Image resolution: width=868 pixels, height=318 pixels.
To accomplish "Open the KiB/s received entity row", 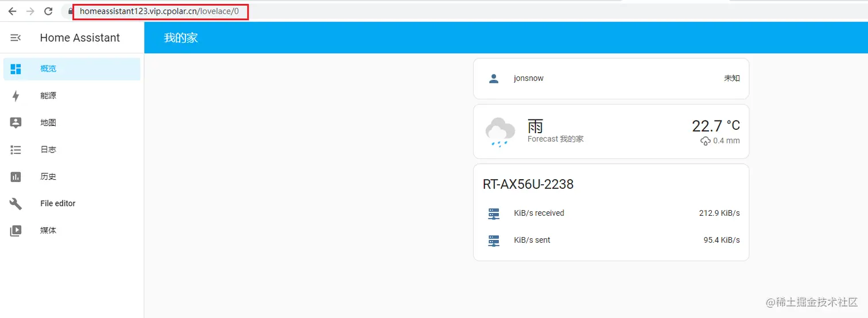I will click(x=611, y=214).
